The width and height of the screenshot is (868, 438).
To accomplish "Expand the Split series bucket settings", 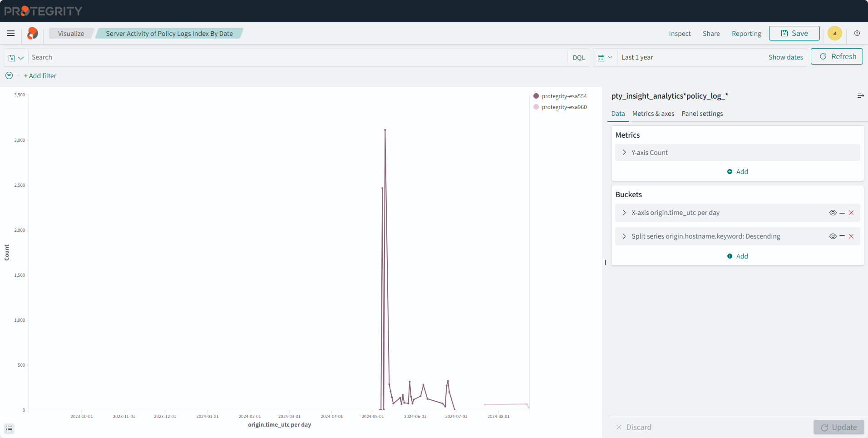I will 624,236.
